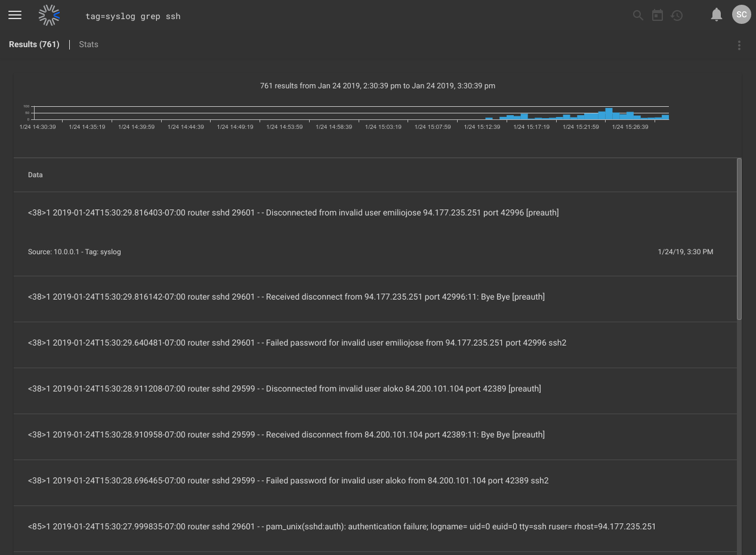The image size is (756, 555).
Task: Click the tallest histogram bar near 15:21:59
Action: pos(609,114)
